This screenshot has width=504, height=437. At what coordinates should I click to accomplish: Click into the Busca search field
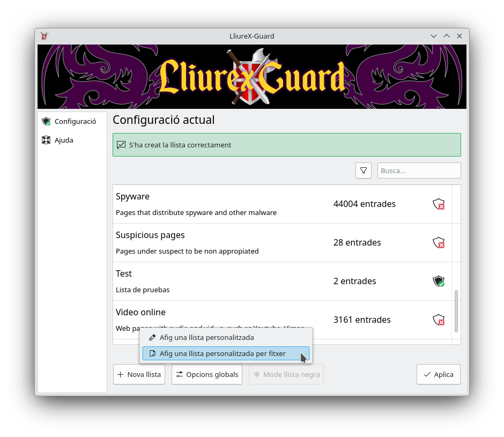pyautogui.click(x=419, y=171)
